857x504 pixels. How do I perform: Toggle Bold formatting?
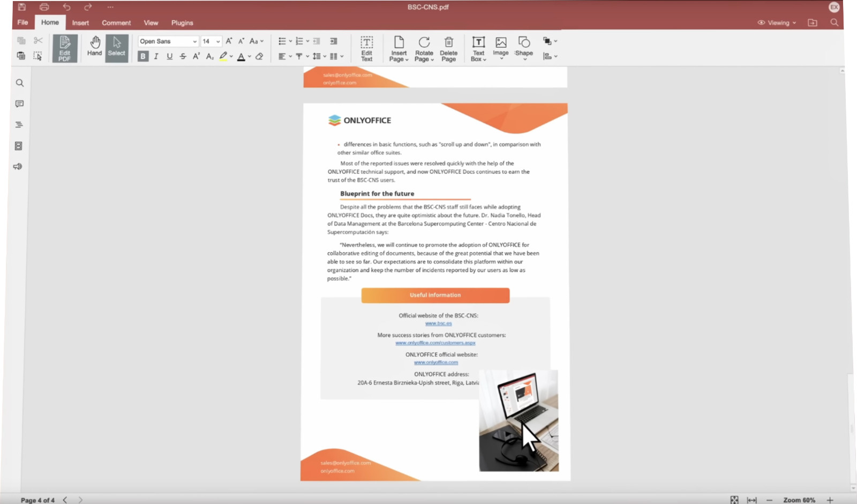[143, 56]
